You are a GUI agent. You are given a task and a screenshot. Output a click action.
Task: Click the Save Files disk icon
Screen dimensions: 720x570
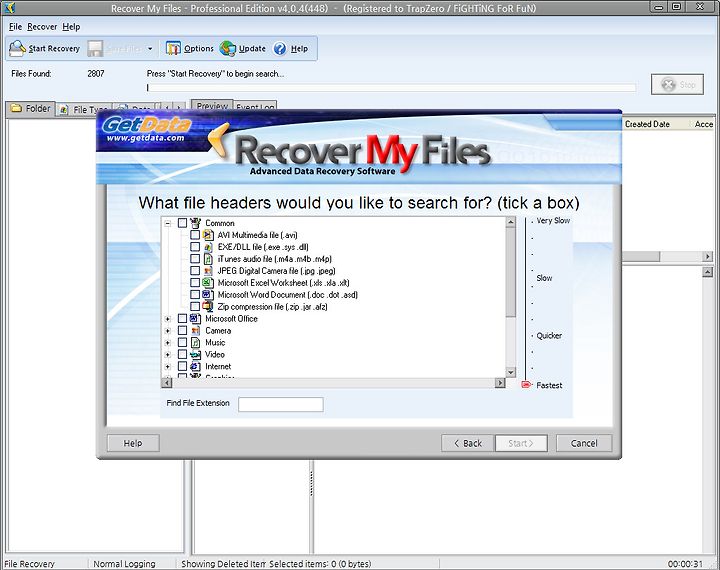(x=95, y=48)
